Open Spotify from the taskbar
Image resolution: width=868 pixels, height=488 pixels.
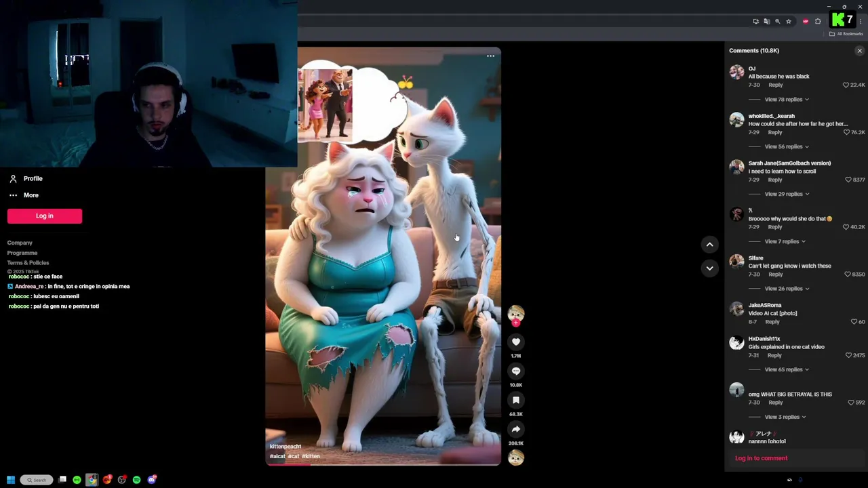tap(136, 480)
